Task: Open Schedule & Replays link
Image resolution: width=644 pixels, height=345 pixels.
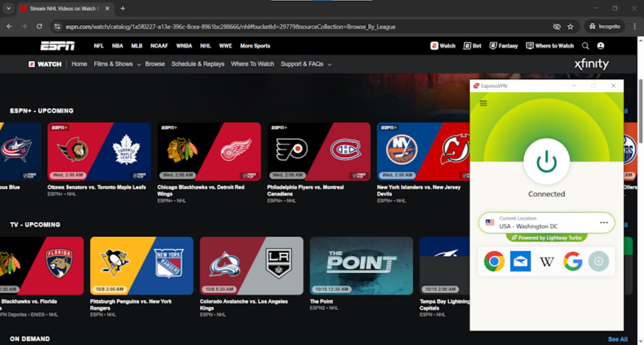Action: pos(198,64)
